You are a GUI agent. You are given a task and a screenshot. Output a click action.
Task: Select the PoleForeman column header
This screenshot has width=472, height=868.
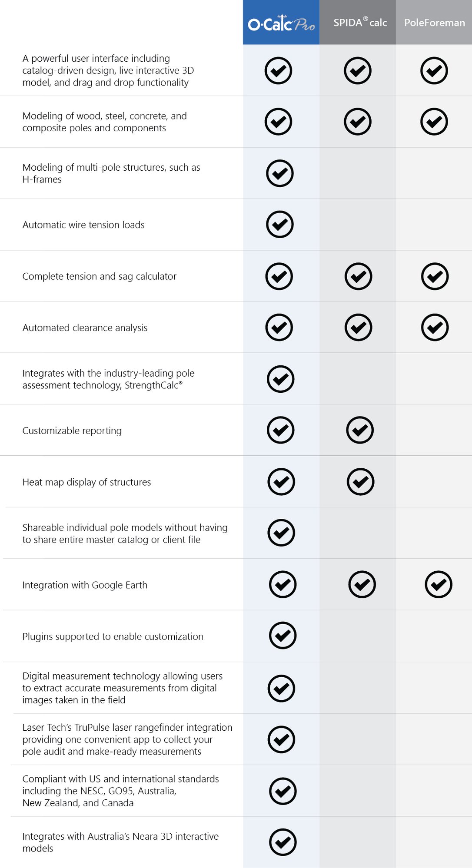coord(434,23)
